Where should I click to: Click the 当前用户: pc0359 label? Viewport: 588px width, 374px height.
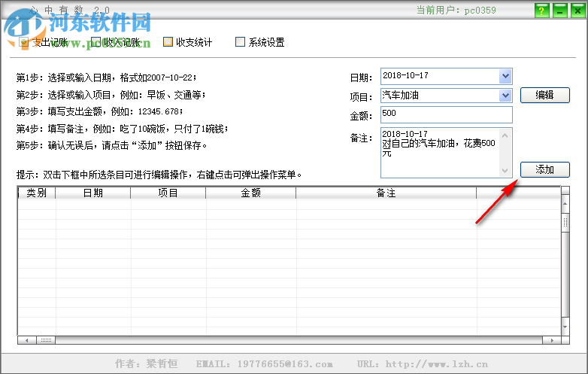click(456, 10)
